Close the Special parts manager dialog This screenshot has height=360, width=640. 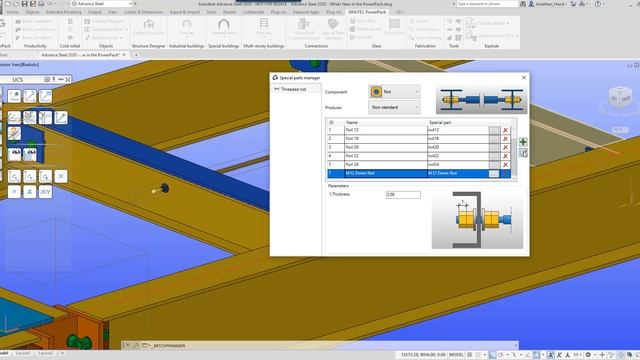pyautogui.click(x=524, y=78)
